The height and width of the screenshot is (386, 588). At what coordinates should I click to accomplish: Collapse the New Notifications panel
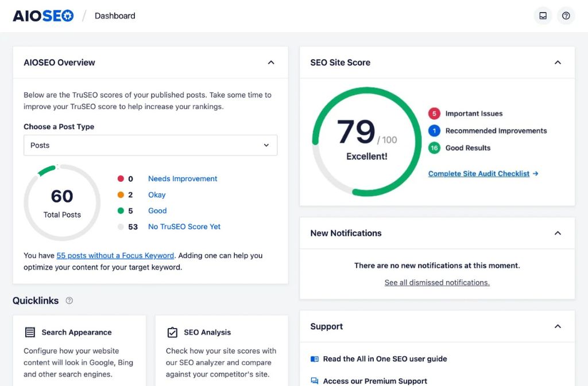(x=558, y=233)
